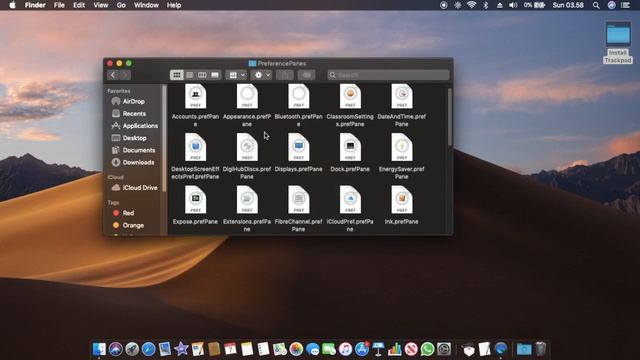Image resolution: width=640 pixels, height=360 pixels.
Task: Open App Store from the Dock
Action: [x=362, y=349]
